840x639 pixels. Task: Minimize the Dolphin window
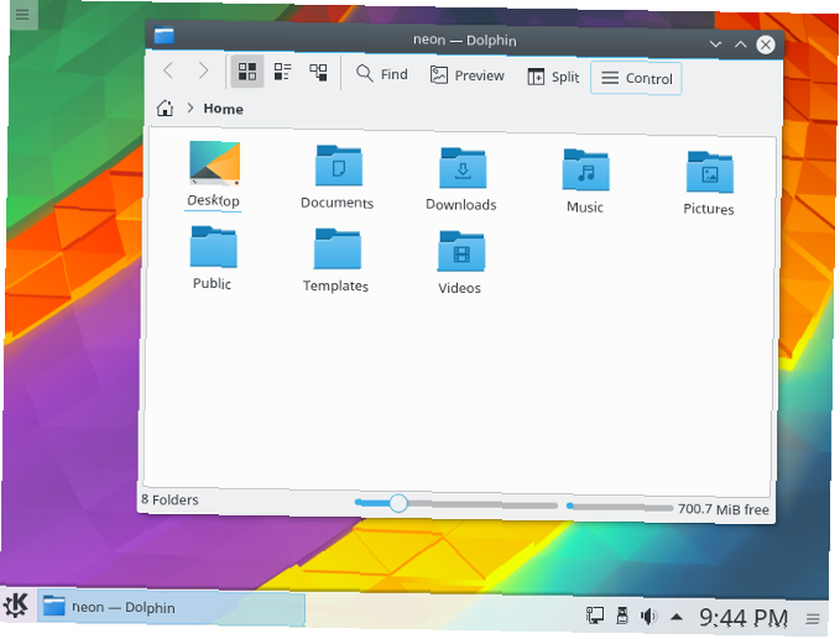click(x=715, y=44)
